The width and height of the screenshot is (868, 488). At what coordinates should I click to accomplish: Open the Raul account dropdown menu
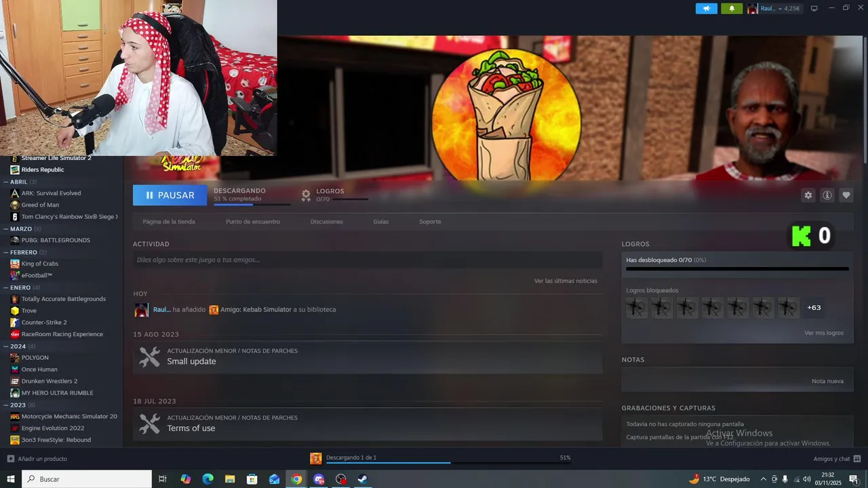click(x=774, y=9)
